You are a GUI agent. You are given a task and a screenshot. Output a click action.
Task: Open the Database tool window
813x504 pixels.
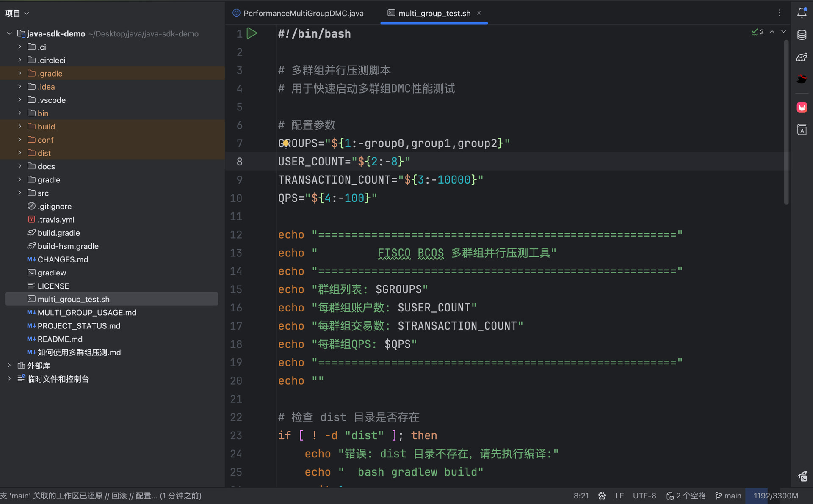coord(802,35)
